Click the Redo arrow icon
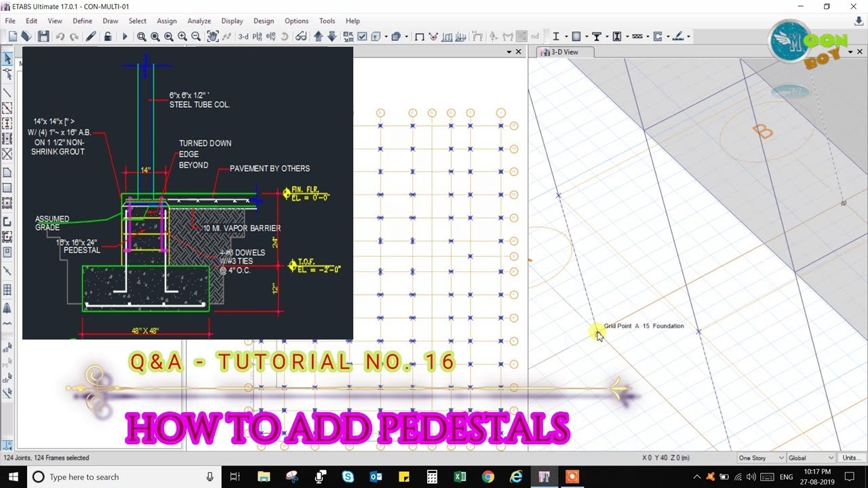 pyautogui.click(x=74, y=37)
